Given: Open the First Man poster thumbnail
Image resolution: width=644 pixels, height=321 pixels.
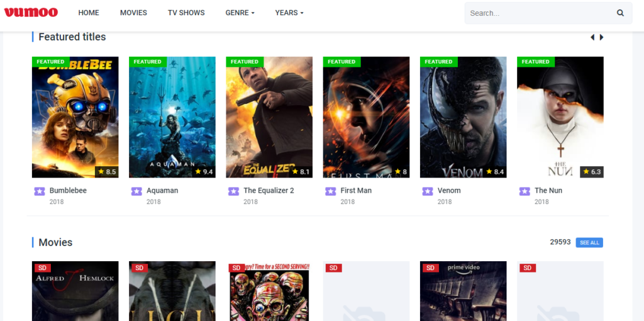Looking at the screenshot, I should (366, 117).
